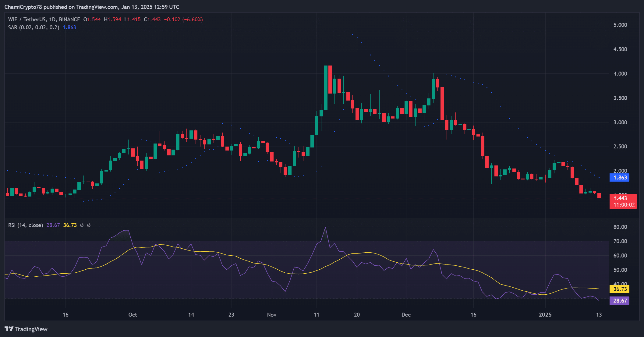Click the 70.00 level on RSI scale

[620, 241]
